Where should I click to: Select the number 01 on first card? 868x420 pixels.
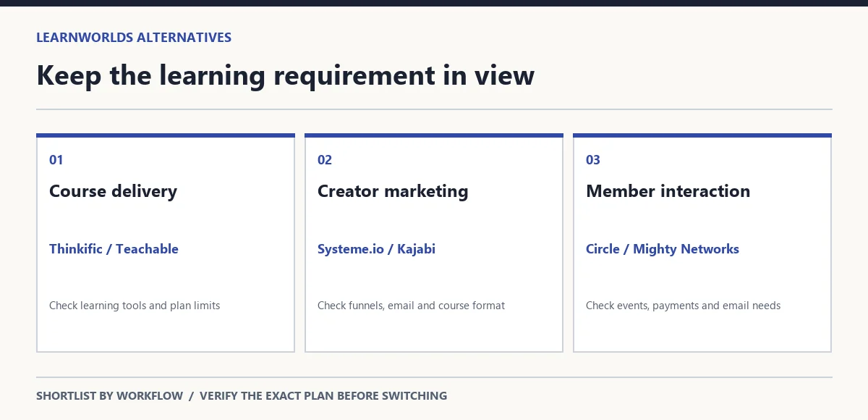click(x=56, y=160)
